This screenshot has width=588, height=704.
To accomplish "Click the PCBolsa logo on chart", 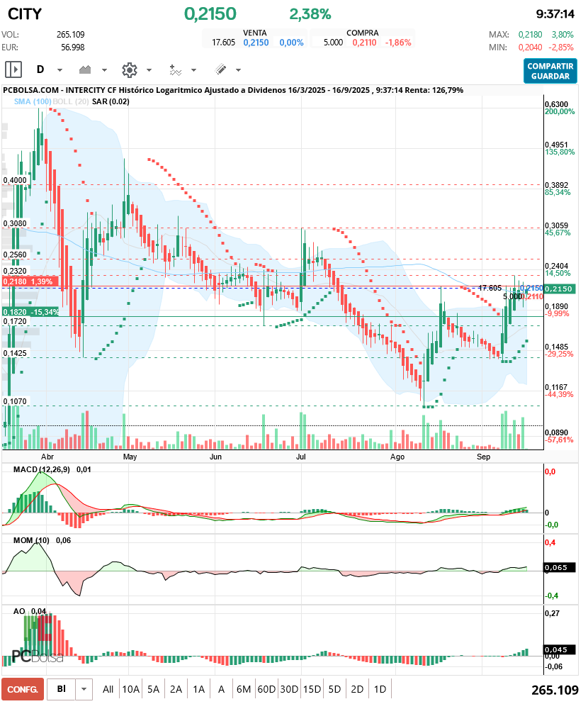I will click(x=37, y=656).
